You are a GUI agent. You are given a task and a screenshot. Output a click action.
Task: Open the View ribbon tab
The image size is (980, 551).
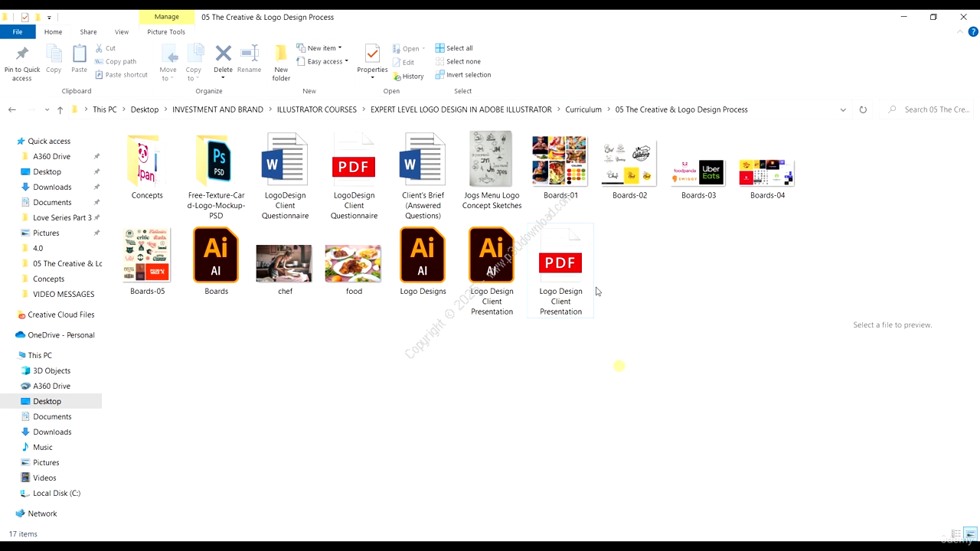(121, 32)
